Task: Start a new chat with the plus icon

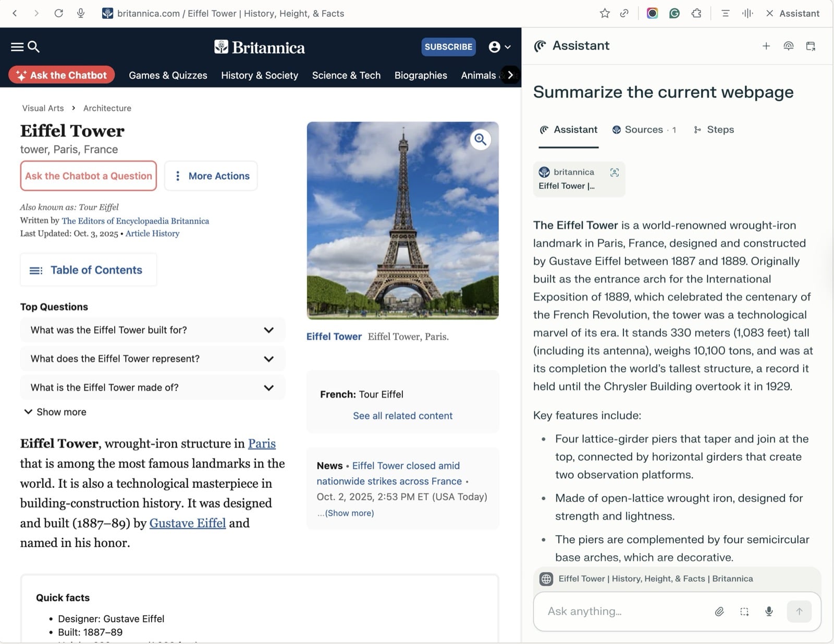Action: (x=766, y=46)
